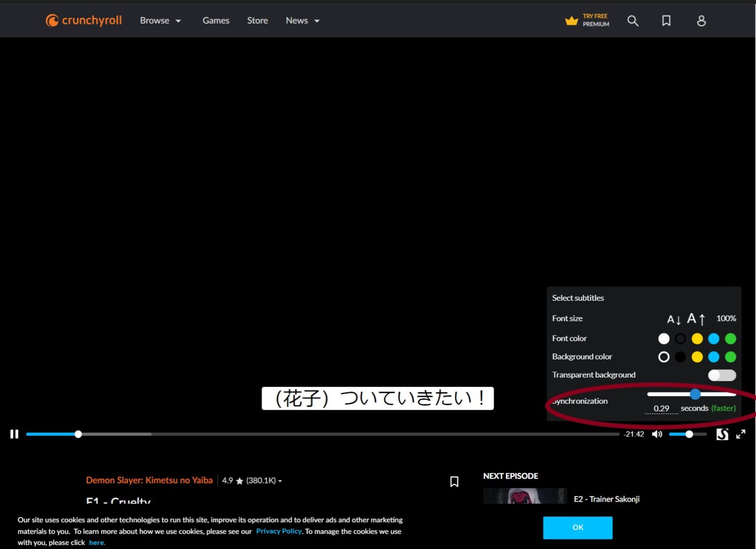Open the Store menu item
The image size is (756, 549).
257,21
